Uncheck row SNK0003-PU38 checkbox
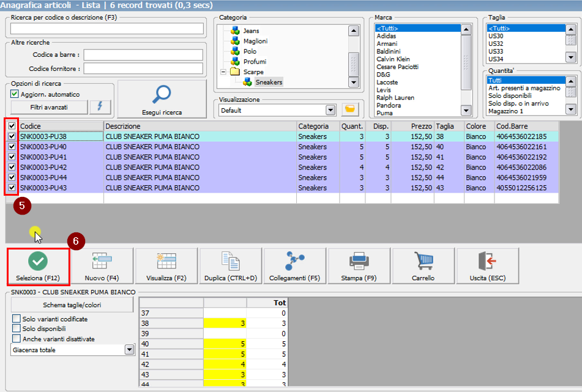This screenshot has width=582, height=392. (12, 136)
